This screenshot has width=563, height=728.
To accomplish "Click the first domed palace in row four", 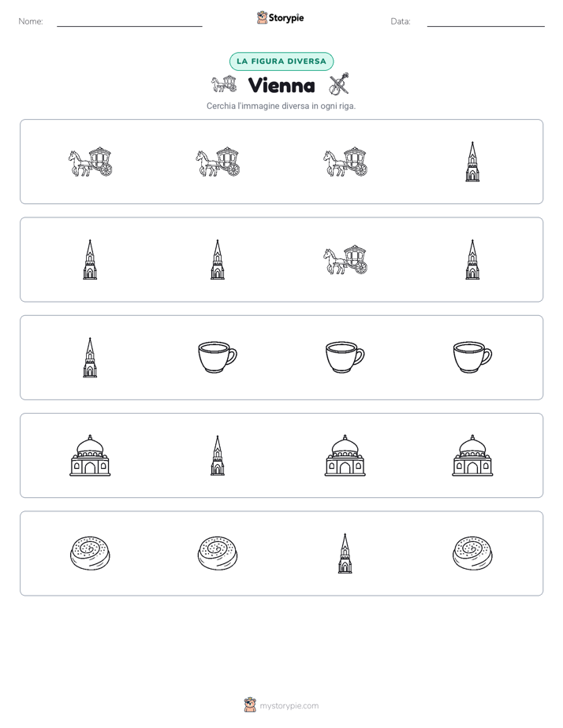I will pos(90,455).
